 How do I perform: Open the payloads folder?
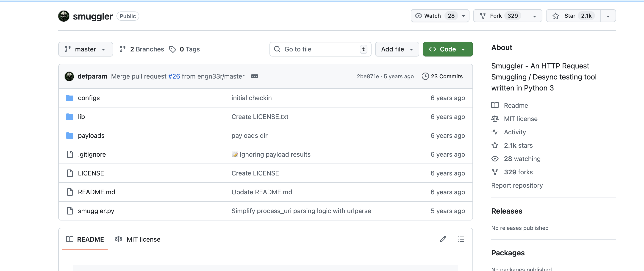click(x=91, y=135)
